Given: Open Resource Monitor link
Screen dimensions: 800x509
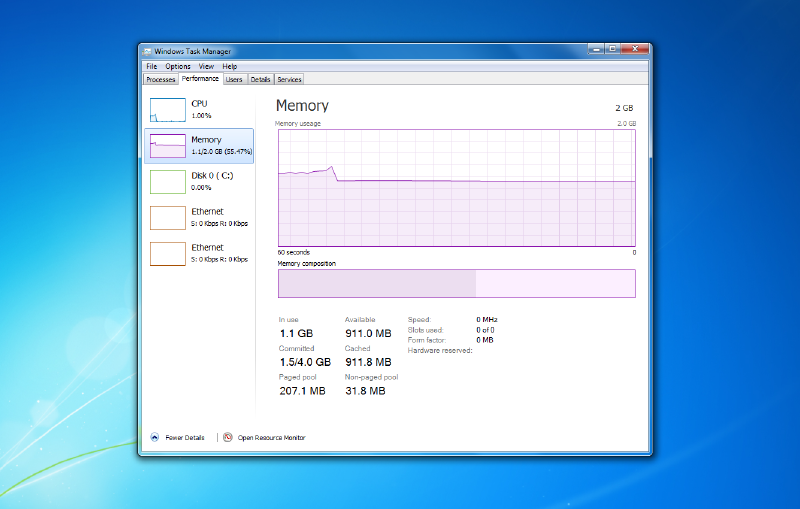Looking at the screenshot, I should (271, 438).
